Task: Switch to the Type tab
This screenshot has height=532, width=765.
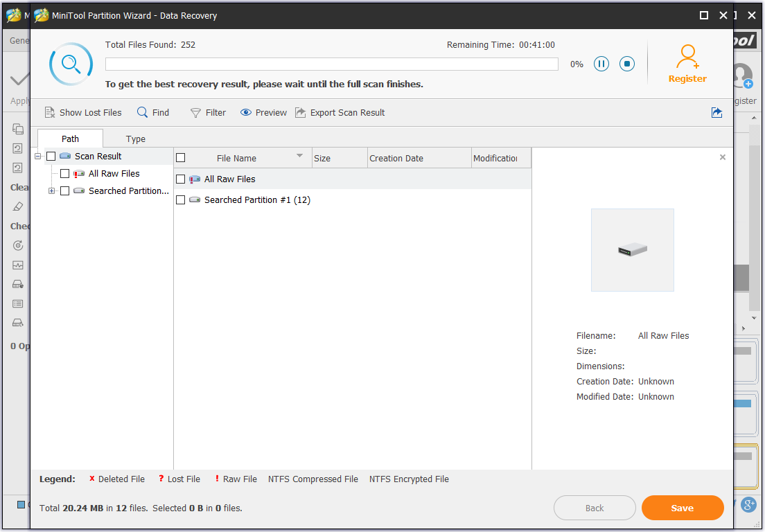Action: [136, 139]
